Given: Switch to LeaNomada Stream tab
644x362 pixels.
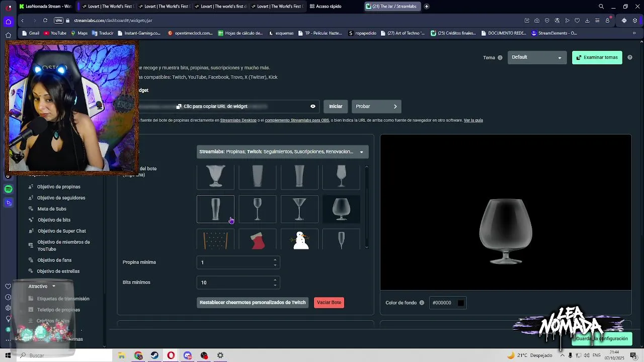Looking at the screenshot, I should click(46, 7).
